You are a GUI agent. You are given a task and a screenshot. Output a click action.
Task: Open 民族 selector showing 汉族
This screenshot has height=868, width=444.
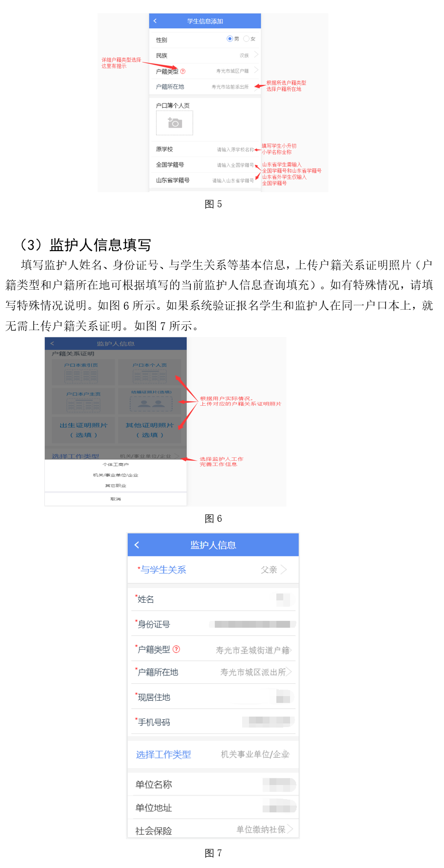tap(205, 56)
